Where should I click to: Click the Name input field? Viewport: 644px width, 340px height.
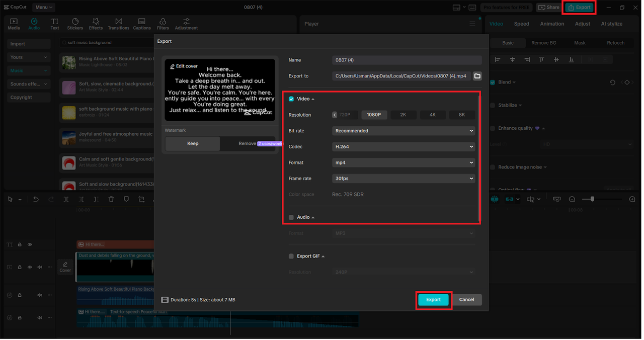point(407,60)
